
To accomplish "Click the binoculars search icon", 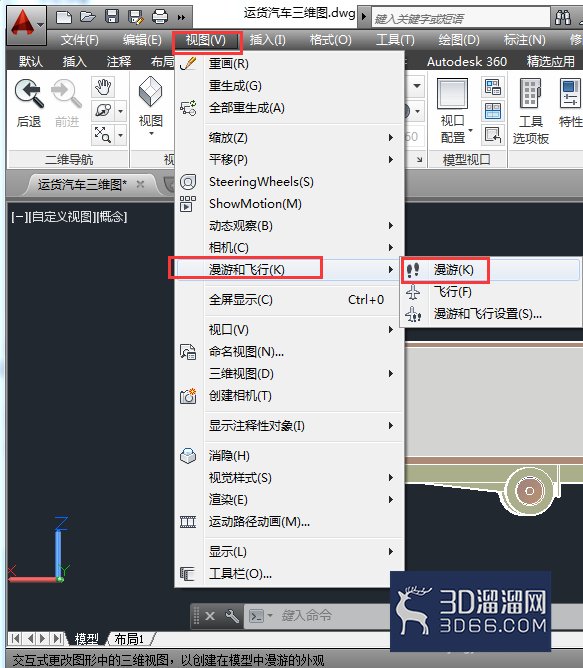I will (563, 18).
